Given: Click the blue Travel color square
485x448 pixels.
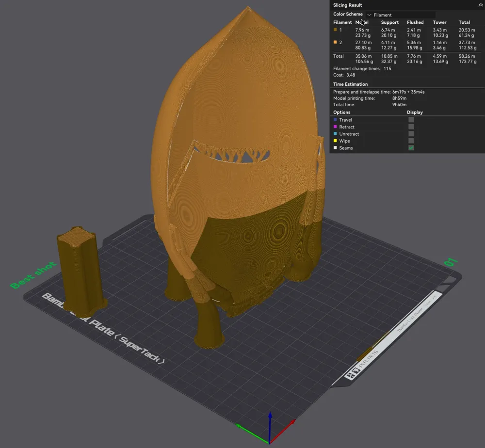Looking at the screenshot, I should coord(335,120).
